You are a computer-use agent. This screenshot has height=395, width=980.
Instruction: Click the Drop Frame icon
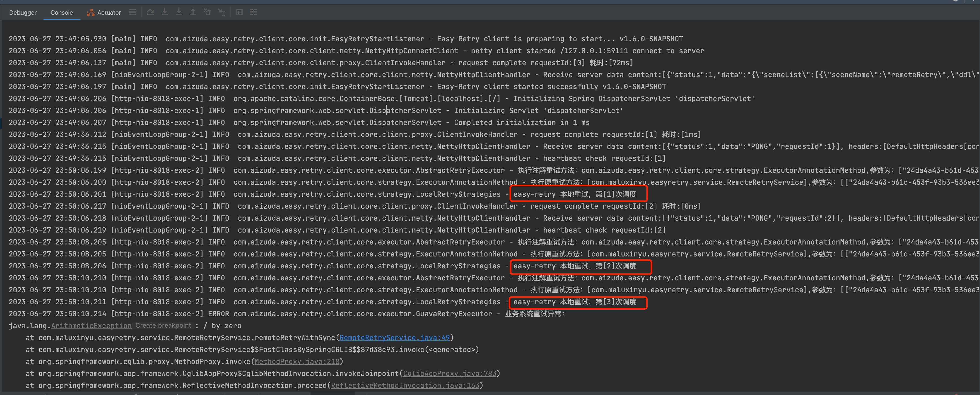coord(207,12)
